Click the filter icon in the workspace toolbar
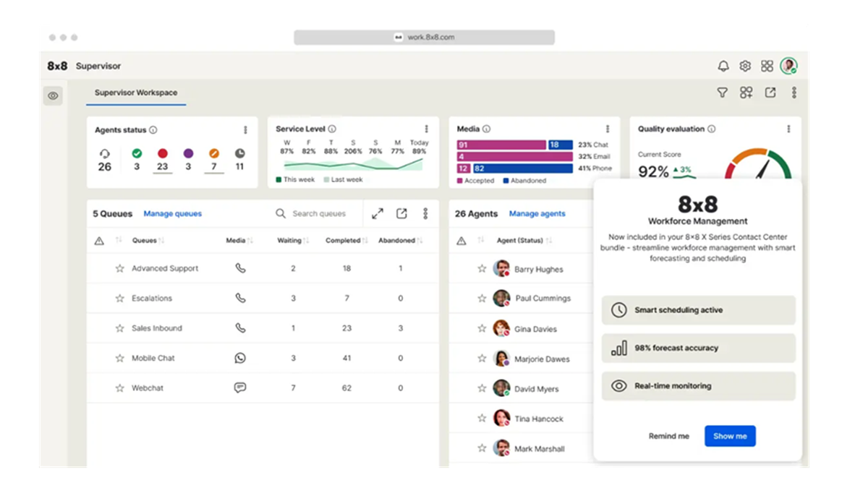868x488 pixels. (x=722, y=93)
